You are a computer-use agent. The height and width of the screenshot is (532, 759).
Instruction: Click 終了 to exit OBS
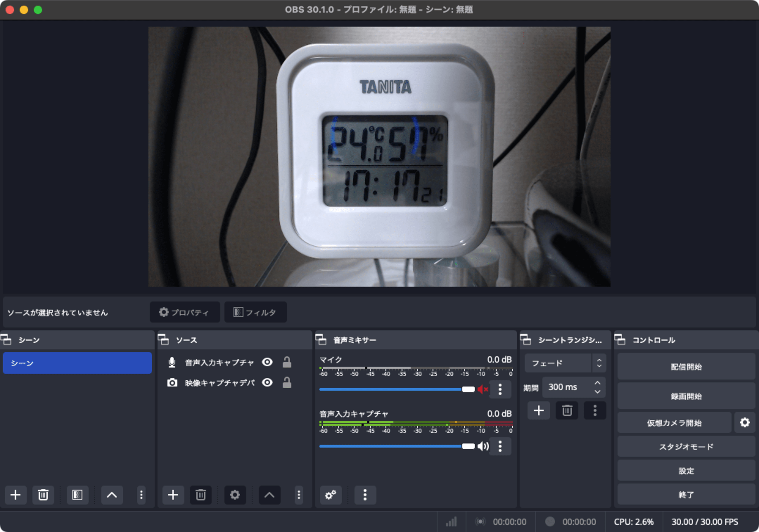pyautogui.click(x=686, y=494)
